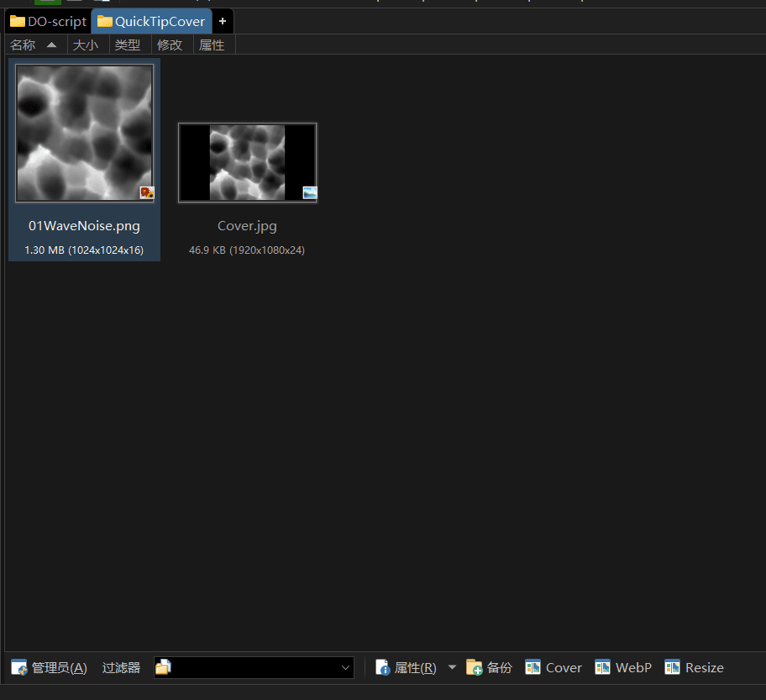This screenshot has width=766, height=700.
Task: Click the 备份 (backup) folder button
Action: click(489, 667)
